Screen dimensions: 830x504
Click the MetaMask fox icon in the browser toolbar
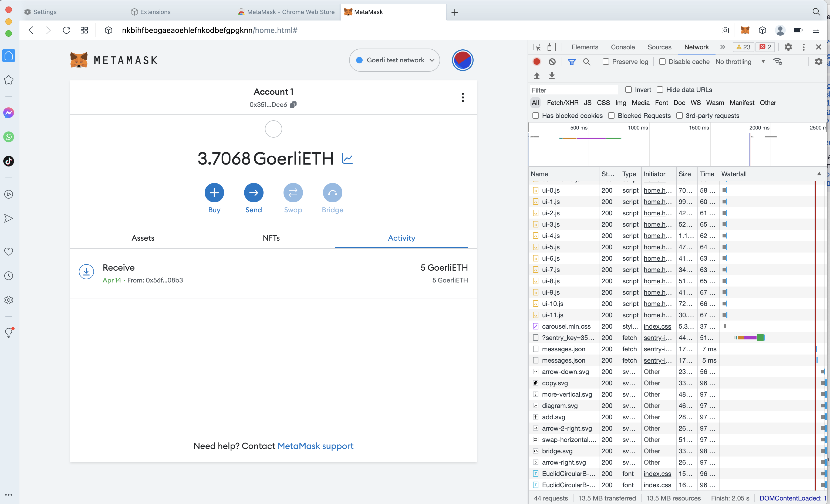click(745, 30)
